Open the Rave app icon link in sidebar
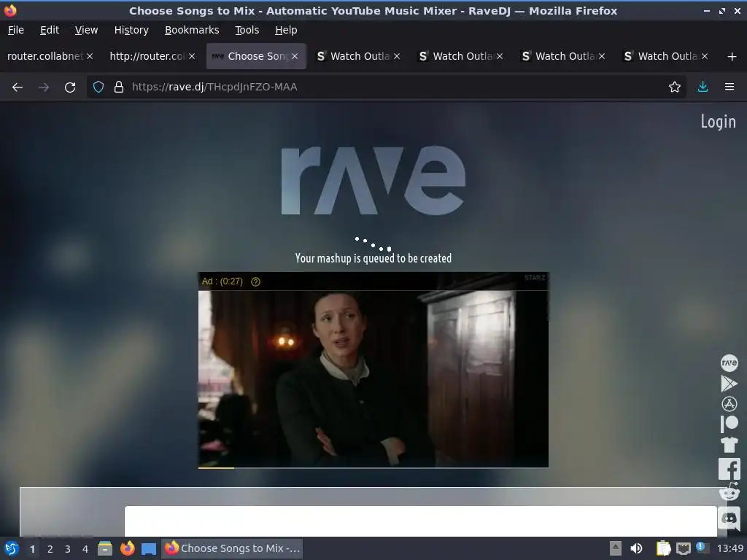The width and height of the screenshot is (747, 560). pyautogui.click(x=729, y=363)
